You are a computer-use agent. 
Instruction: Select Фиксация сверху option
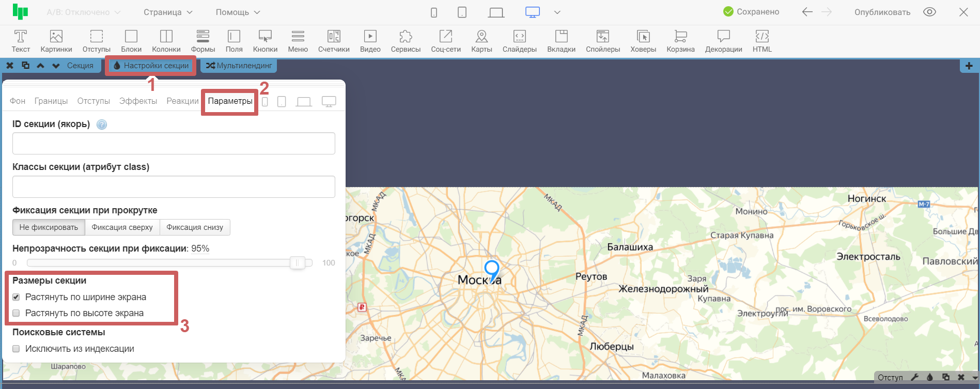point(122,227)
